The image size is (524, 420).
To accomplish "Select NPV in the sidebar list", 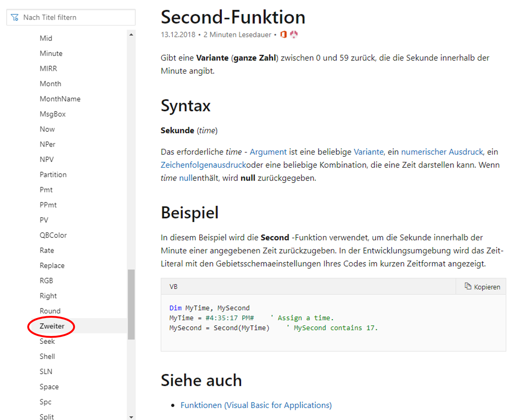I will click(47, 159).
